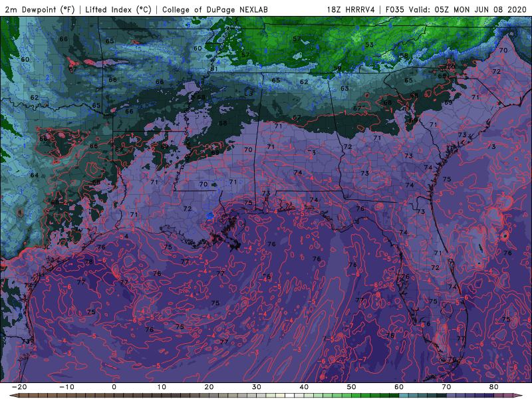Click the "58" dewpoint value on the map

pyautogui.click(x=404, y=56)
